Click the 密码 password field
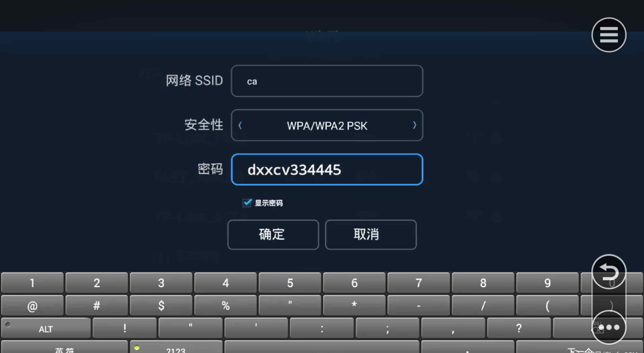 (327, 169)
